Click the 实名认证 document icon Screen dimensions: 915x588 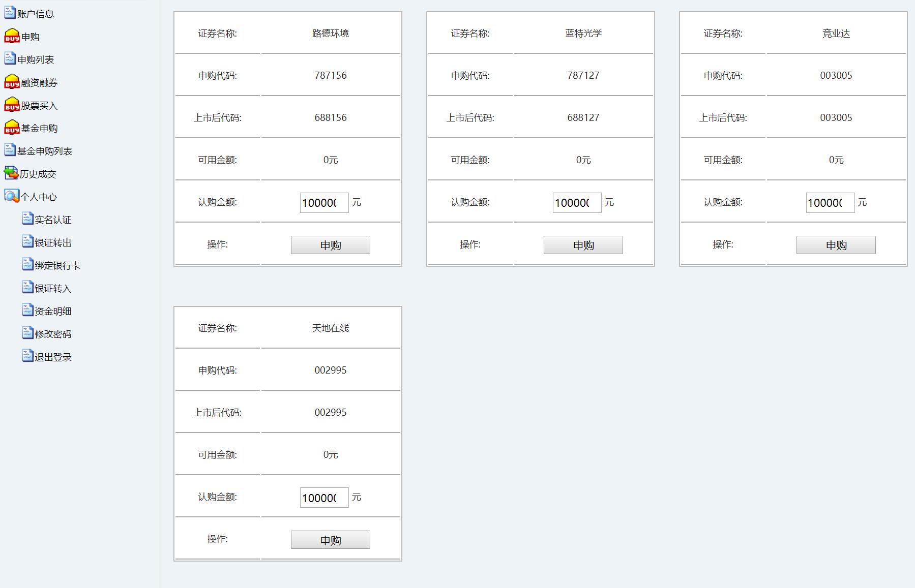pos(27,219)
